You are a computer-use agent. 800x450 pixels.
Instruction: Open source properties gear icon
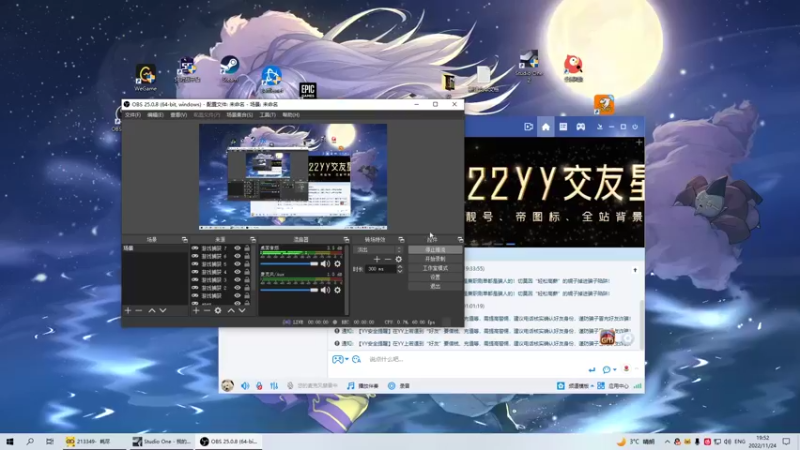pyautogui.click(x=218, y=310)
